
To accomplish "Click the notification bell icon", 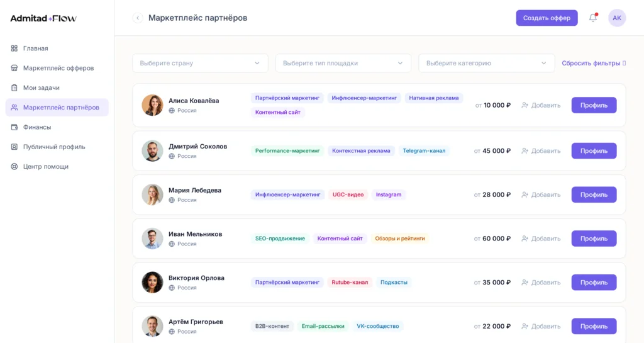I will pos(592,18).
